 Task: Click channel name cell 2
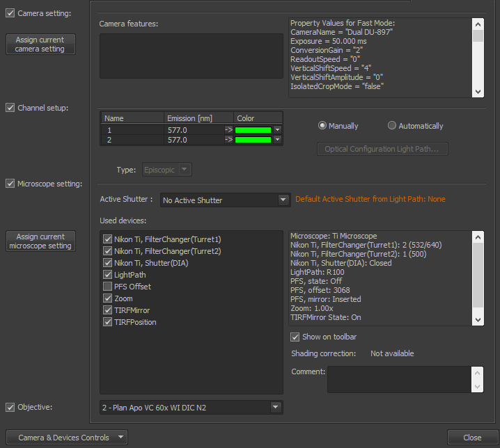click(x=132, y=140)
